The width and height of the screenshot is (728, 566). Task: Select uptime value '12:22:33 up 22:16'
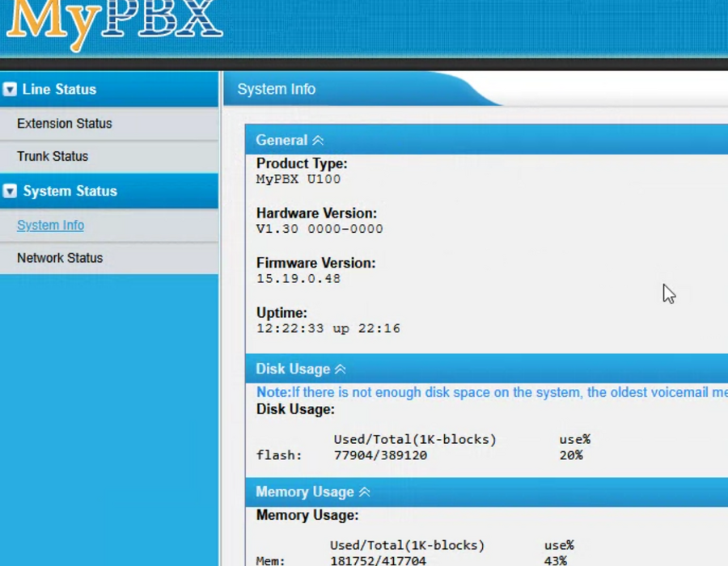328,328
